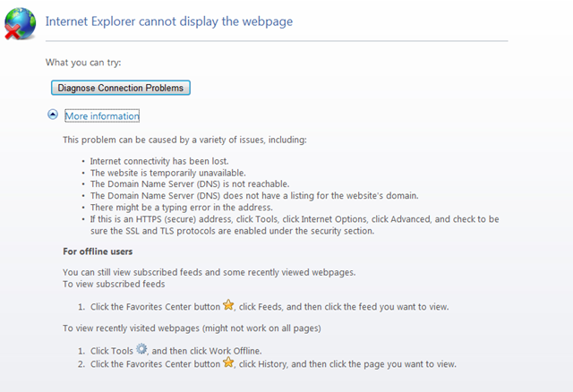The image size is (573, 392).
Task: Click the 'What you can try:' text
Action: [83, 63]
